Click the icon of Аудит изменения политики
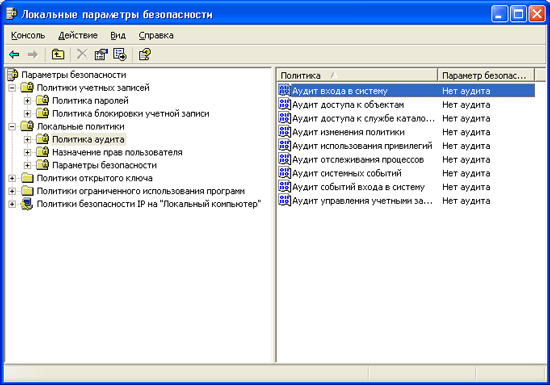This screenshot has width=550, height=385. pos(284,131)
